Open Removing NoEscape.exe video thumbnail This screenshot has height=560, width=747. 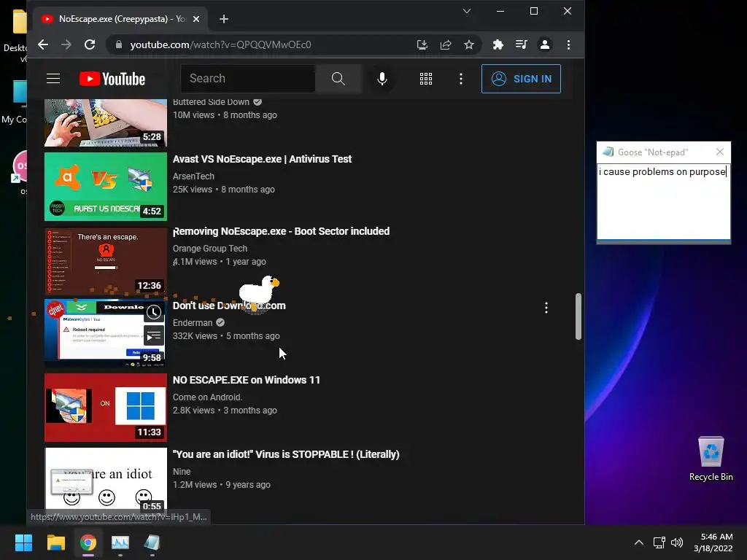[106, 261]
